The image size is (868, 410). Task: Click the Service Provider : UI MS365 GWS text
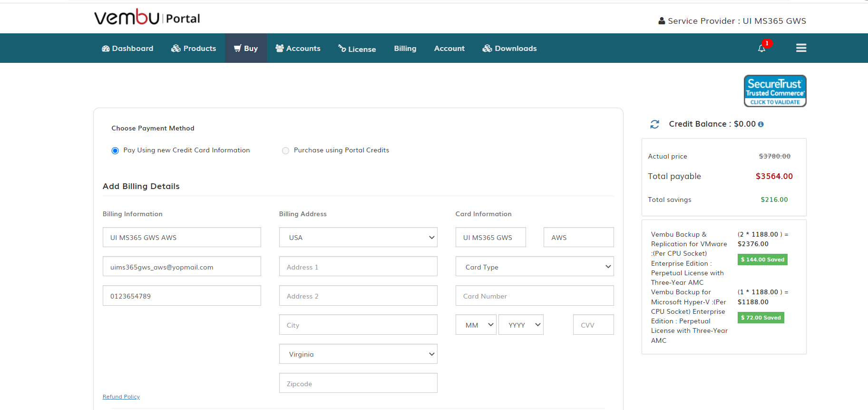[x=737, y=21]
